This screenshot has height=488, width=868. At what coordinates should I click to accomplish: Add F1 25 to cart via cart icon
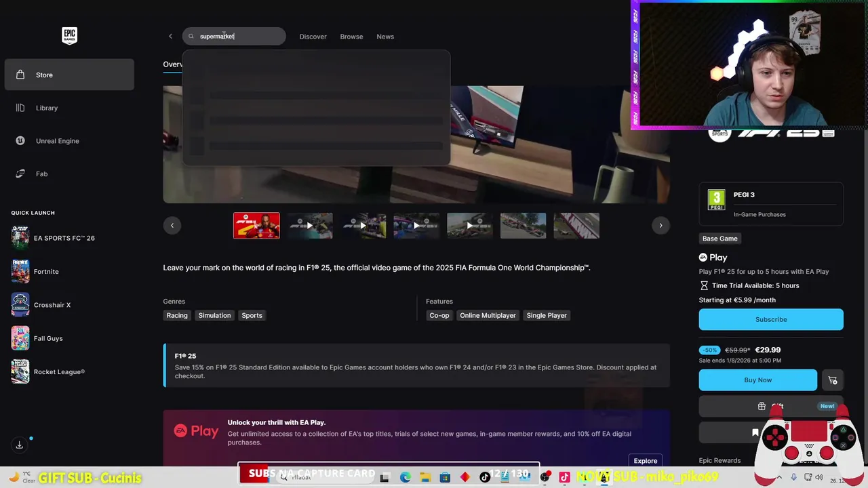coord(833,380)
